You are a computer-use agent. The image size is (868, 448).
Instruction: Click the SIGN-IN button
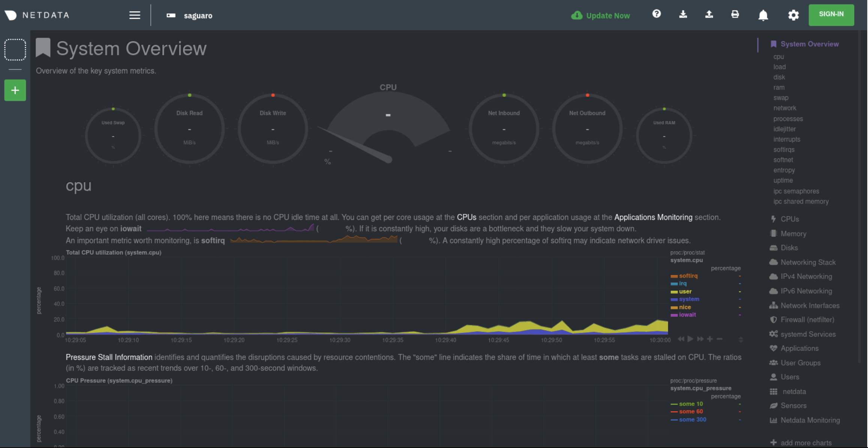pyautogui.click(x=831, y=14)
